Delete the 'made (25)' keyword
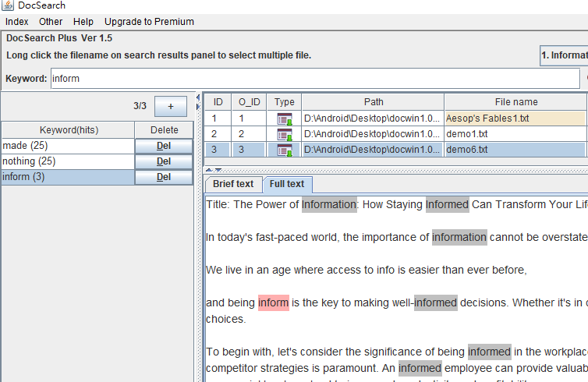The height and width of the screenshot is (382, 588). (x=164, y=146)
